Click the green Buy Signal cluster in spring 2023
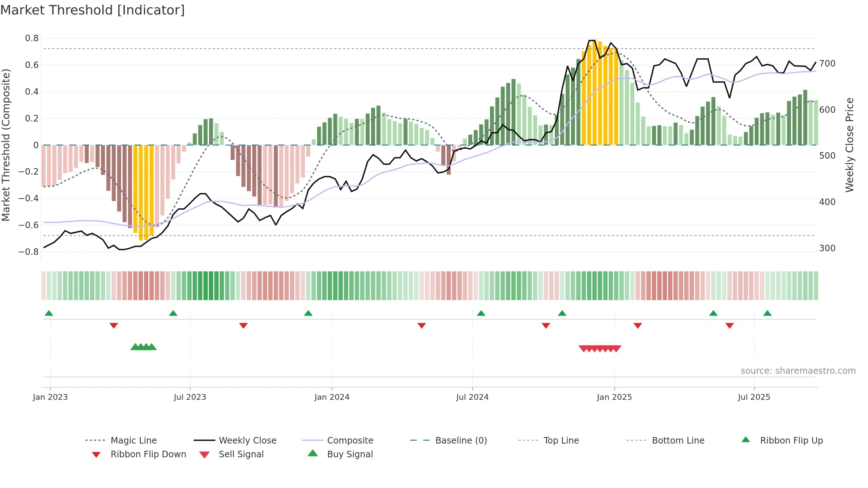This screenshot has width=868, height=488. pos(144,347)
